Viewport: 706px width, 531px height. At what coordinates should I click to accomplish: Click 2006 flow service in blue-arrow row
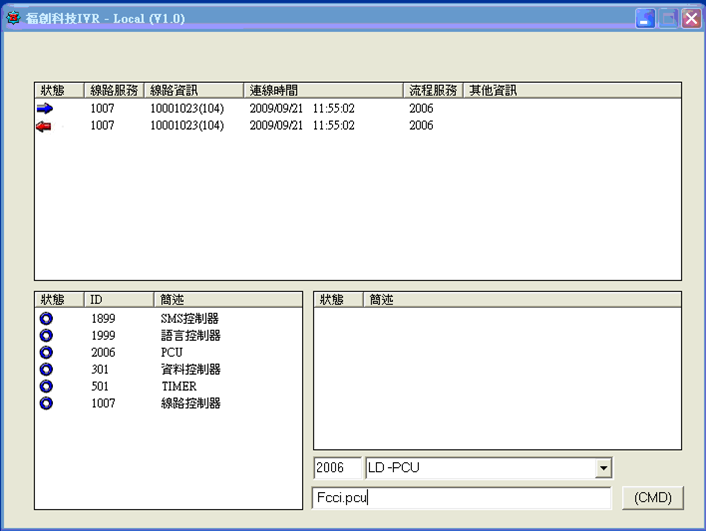coord(421,109)
